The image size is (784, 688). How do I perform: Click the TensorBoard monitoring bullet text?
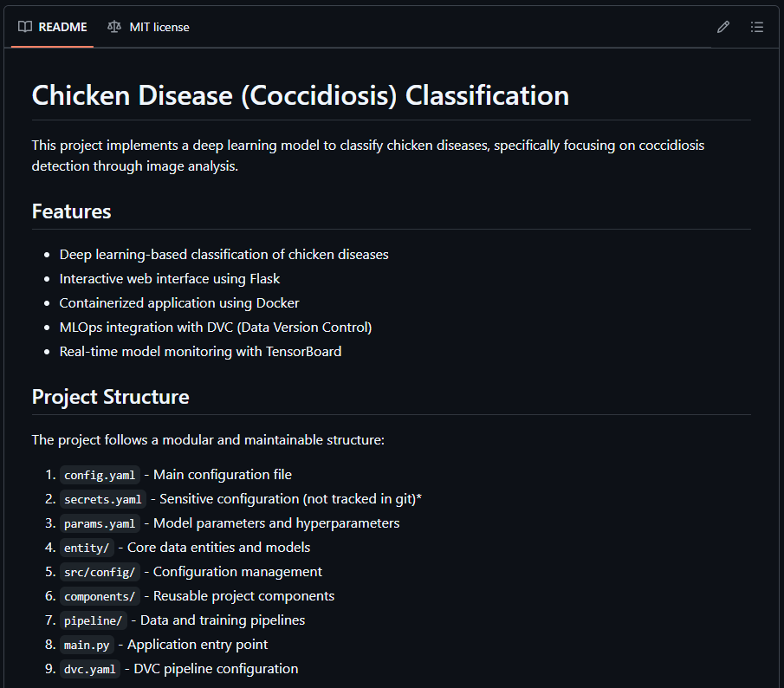tap(200, 352)
